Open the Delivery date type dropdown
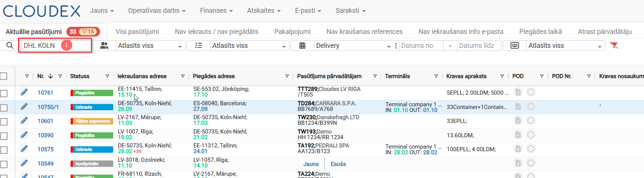This screenshot has height=178, width=644. pos(353,46)
